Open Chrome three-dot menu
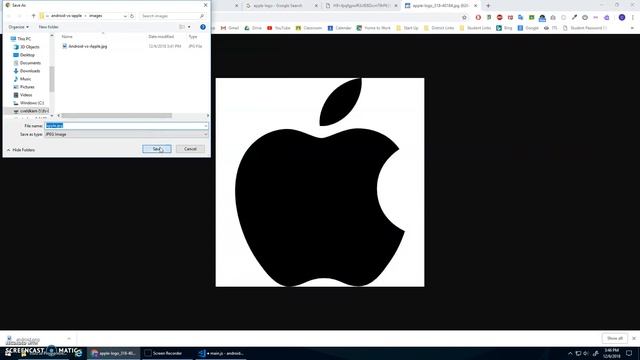The width and height of the screenshot is (640, 360). tap(633, 18)
